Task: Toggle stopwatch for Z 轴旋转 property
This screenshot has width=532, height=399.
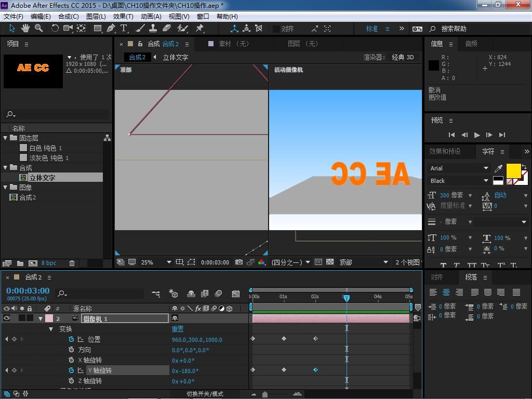Action: coord(71,381)
